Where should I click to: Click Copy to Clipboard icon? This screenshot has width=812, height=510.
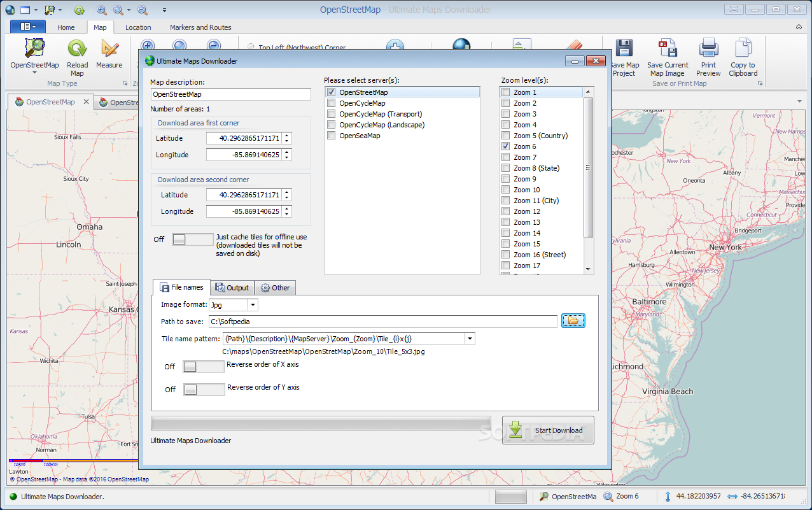[x=743, y=49]
